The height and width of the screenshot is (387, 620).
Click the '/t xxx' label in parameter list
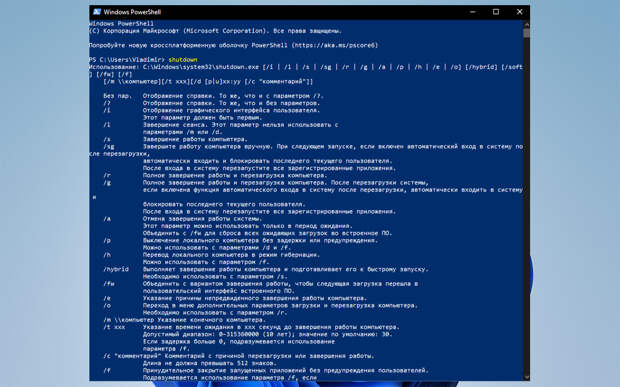click(x=114, y=327)
